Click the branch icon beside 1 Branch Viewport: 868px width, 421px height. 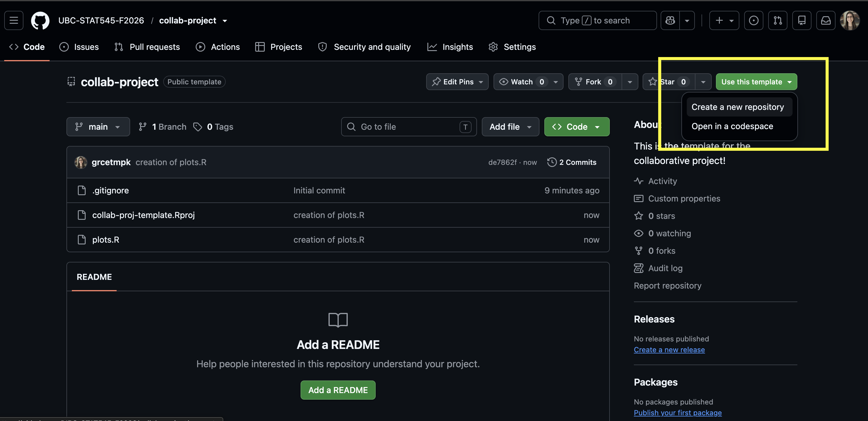click(142, 127)
